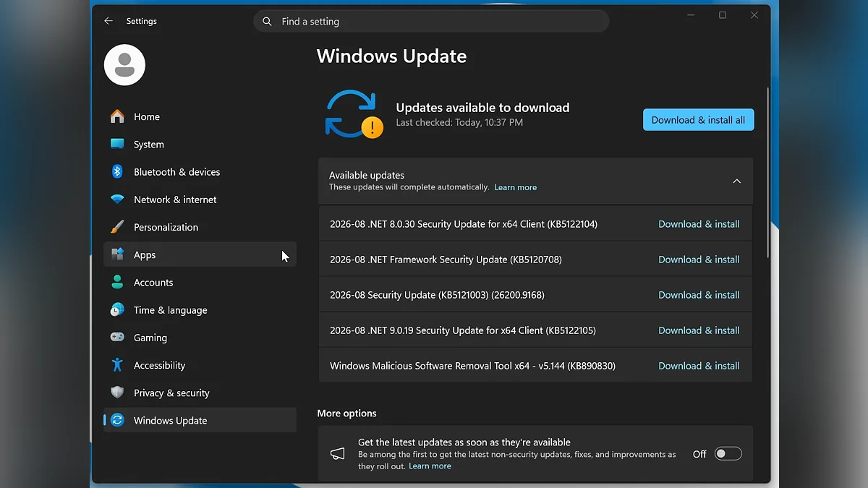Click the 'More options' heading

pos(346,414)
